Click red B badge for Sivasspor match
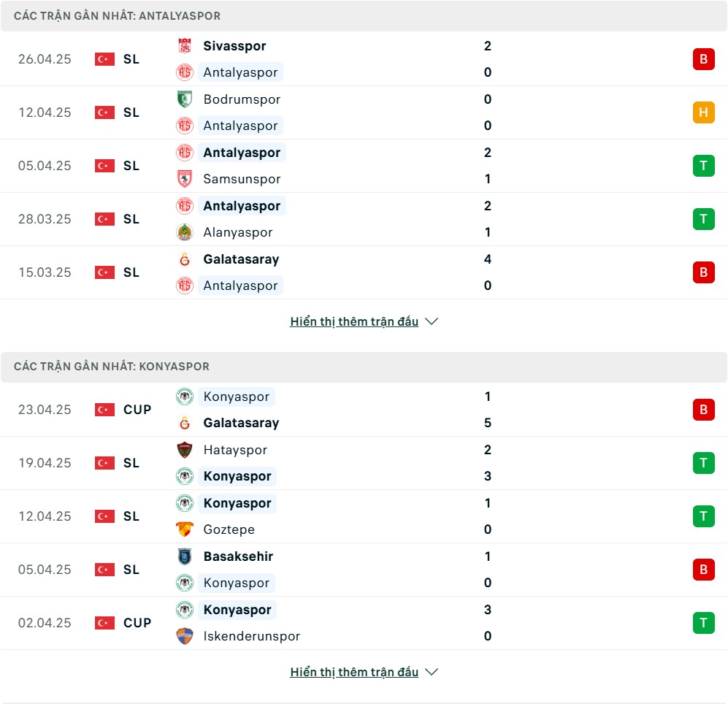This screenshot has width=728, height=704. pos(703,59)
